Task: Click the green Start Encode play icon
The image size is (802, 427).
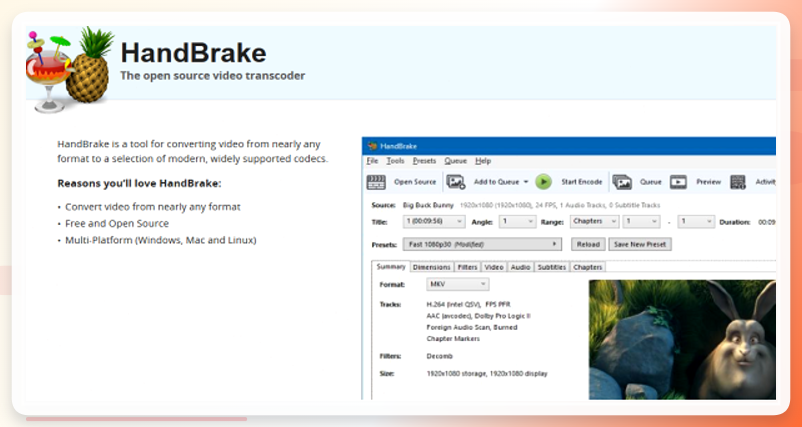Action: pos(543,182)
